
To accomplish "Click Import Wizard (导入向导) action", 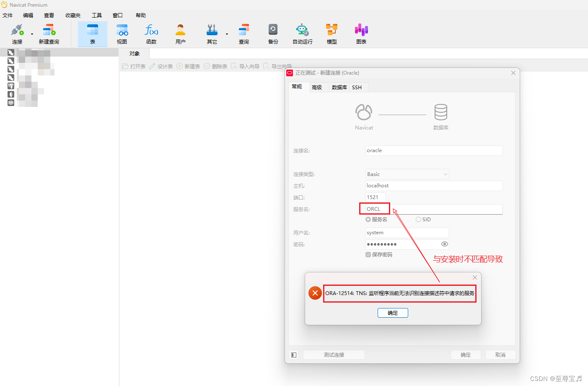I will pyautogui.click(x=245, y=66).
